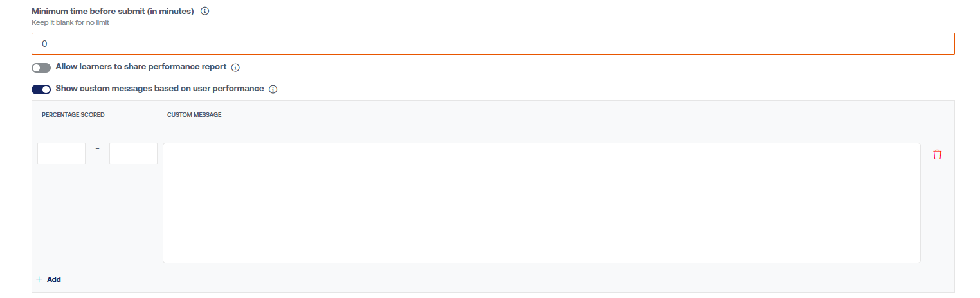Click inside the custom message text area

click(x=541, y=202)
